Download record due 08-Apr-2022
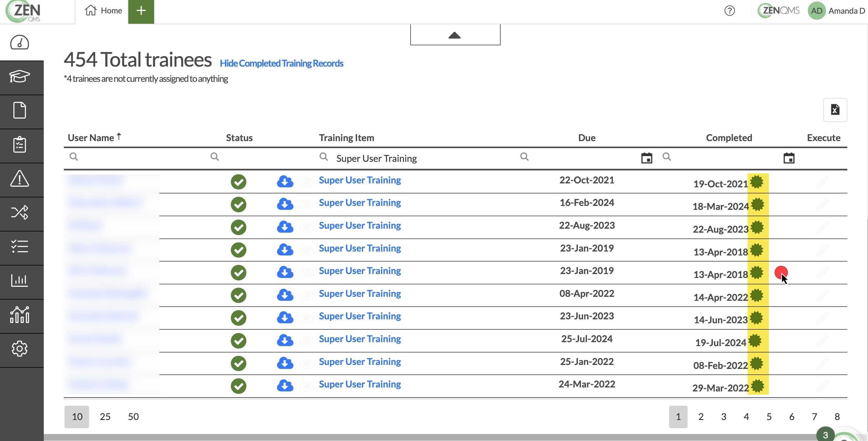The width and height of the screenshot is (868, 441). pyautogui.click(x=285, y=295)
